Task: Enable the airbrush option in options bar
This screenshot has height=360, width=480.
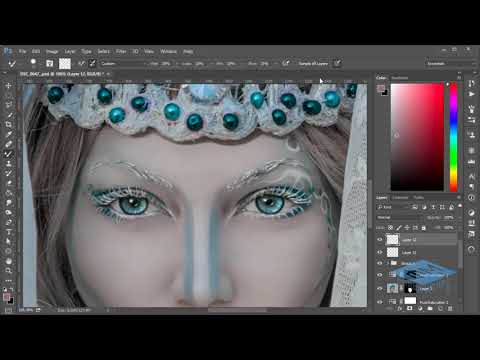Action: click(285, 63)
